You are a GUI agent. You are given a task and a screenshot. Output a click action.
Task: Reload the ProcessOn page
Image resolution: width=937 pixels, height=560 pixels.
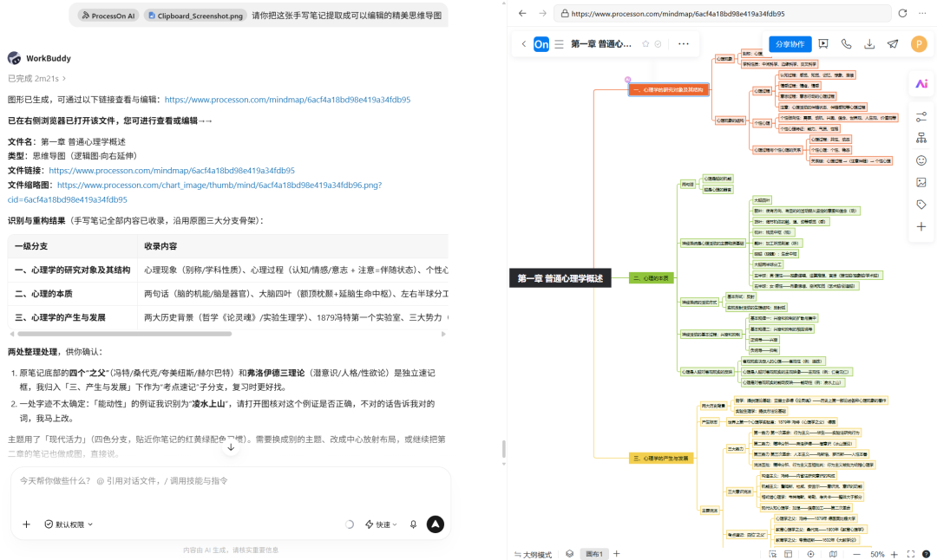point(902,13)
